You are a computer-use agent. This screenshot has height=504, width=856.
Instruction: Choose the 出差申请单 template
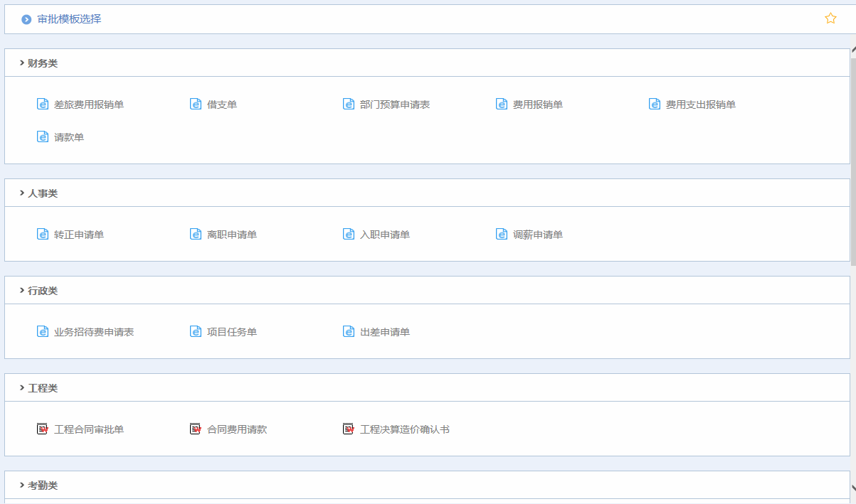point(384,332)
